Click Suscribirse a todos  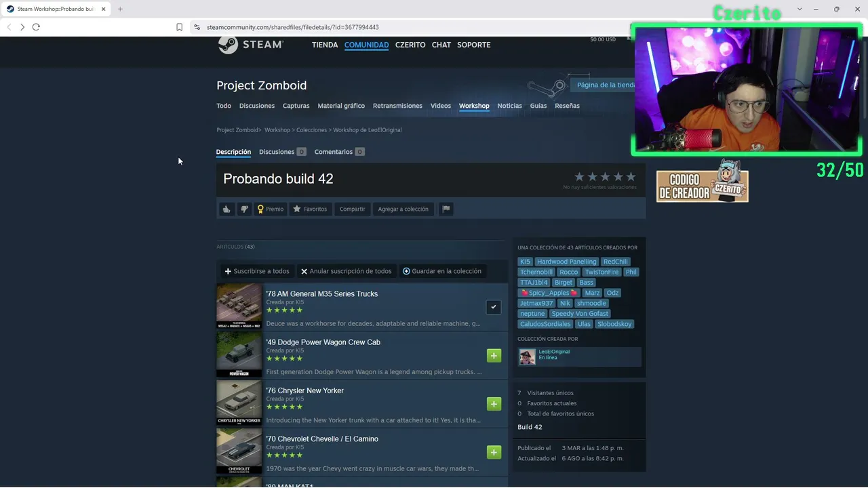pos(257,271)
